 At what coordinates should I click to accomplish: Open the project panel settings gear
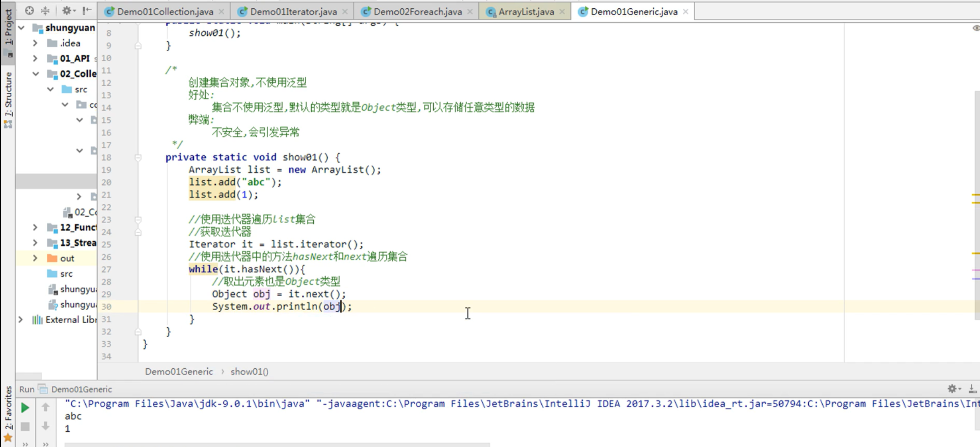[68, 11]
